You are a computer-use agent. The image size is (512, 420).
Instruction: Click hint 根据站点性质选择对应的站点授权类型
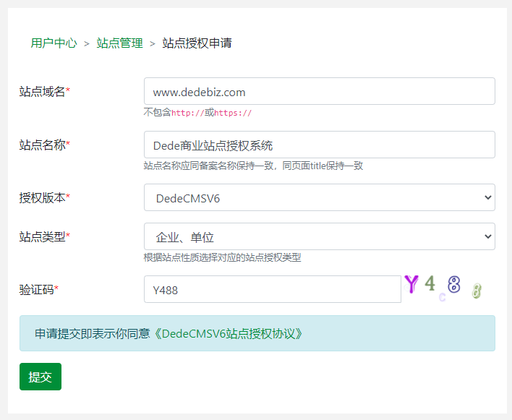(222, 257)
